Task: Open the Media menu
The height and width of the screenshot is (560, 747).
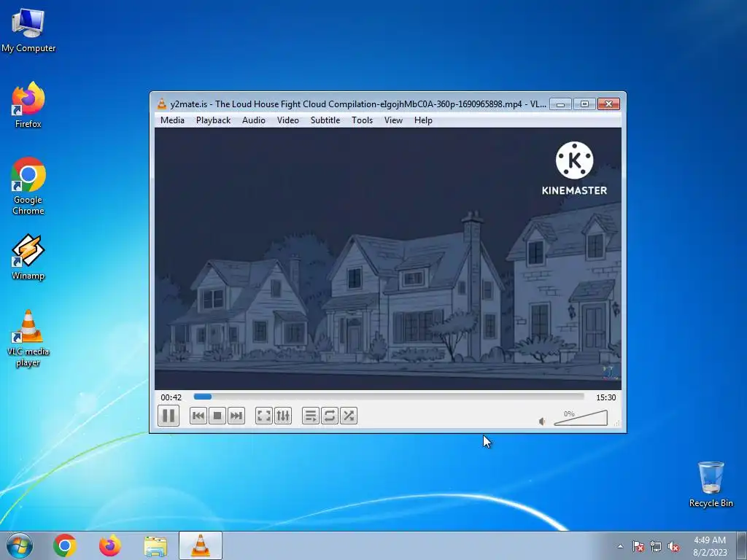Action: 172,120
